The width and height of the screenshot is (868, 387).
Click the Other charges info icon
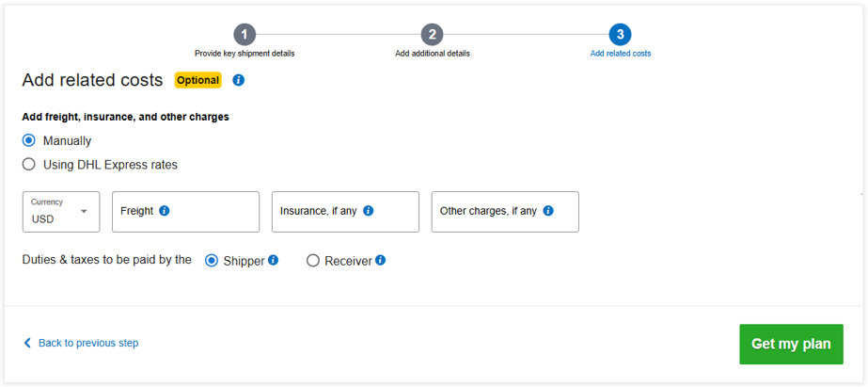(548, 211)
